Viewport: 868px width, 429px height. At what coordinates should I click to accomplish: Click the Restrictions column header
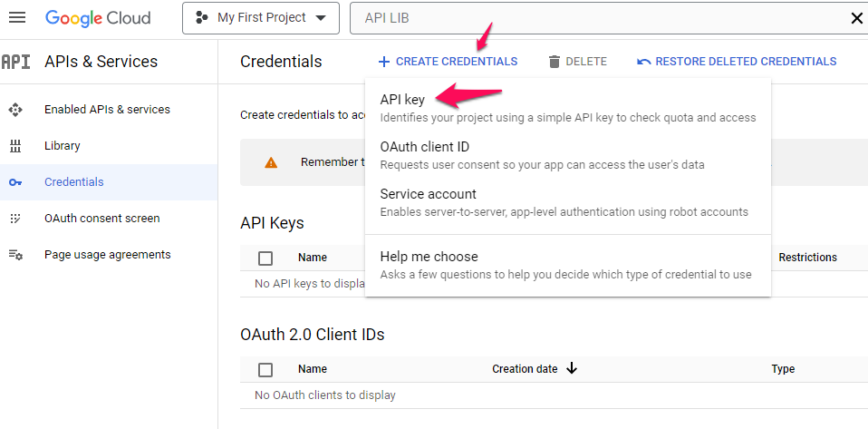click(807, 258)
